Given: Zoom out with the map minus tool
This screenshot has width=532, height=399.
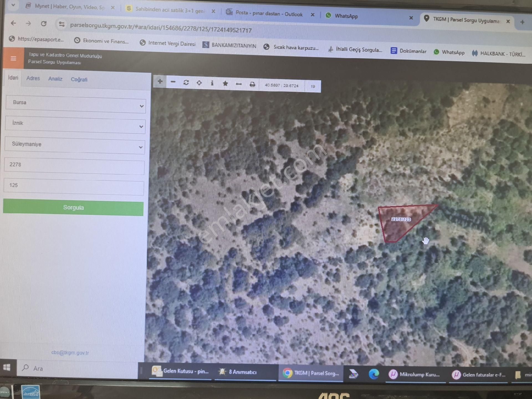Looking at the screenshot, I should coord(173,82).
